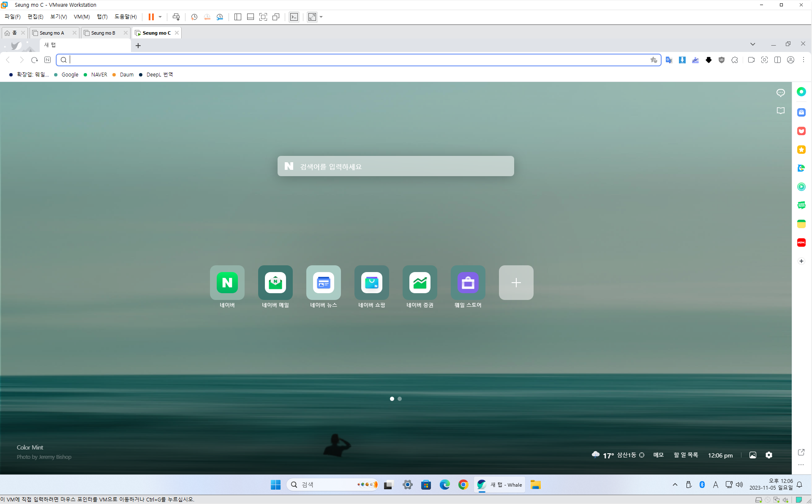This screenshot has width=812, height=504.
Task: Switch to the second shortcuts page dot
Action: (x=400, y=399)
